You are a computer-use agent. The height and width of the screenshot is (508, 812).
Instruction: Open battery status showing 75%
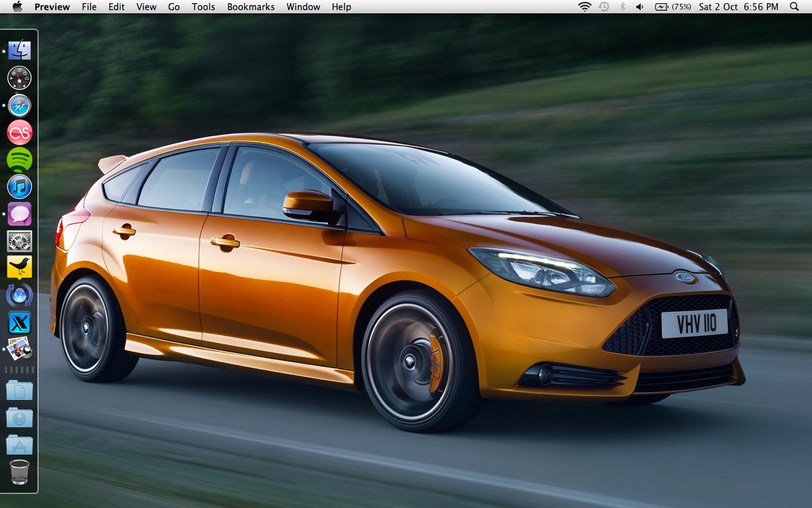tap(673, 7)
